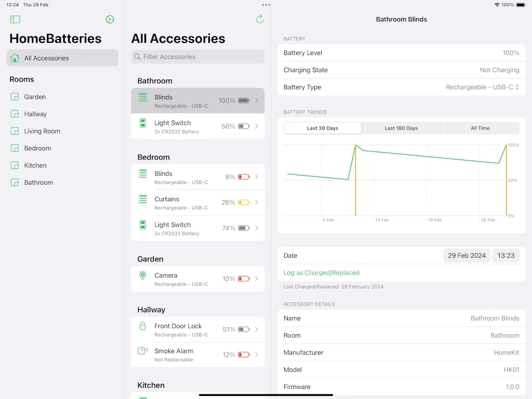Click the Model value HK01
The height and width of the screenshot is (399, 532).
511,369
